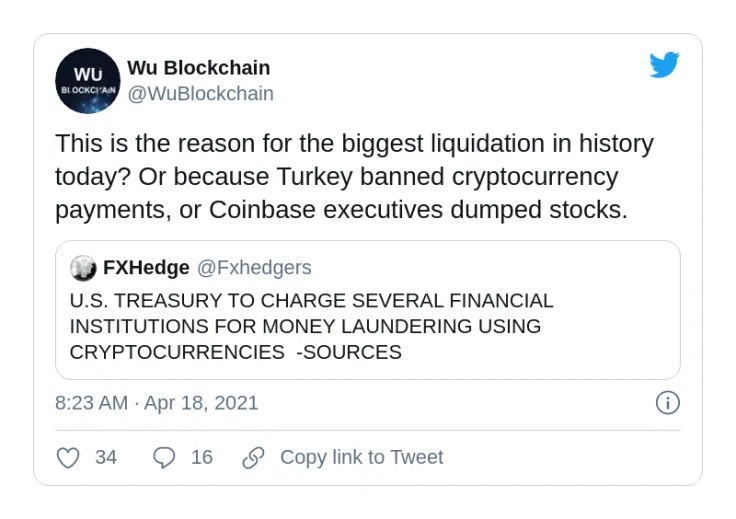Click the reply count 16
This screenshot has height=519, width=736.
202,457
